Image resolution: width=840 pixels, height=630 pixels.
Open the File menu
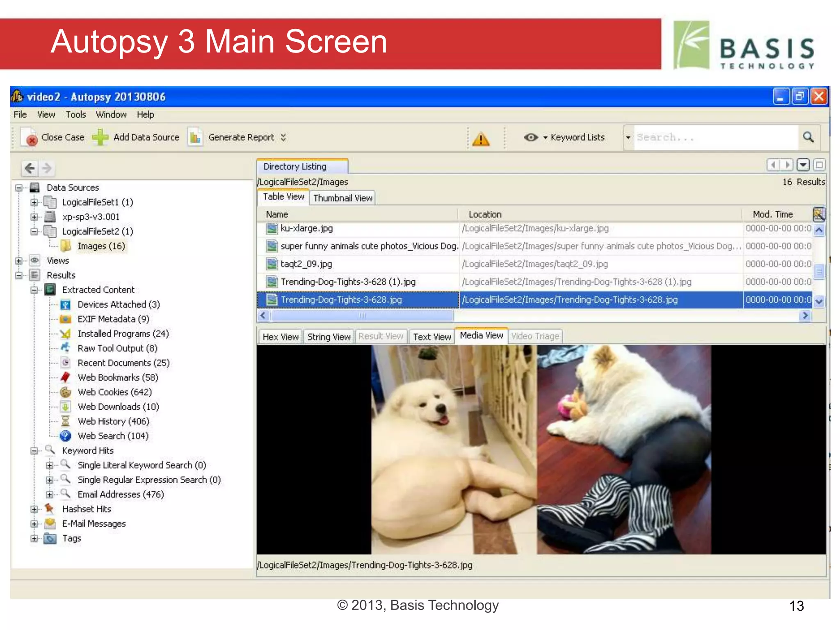click(x=20, y=114)
